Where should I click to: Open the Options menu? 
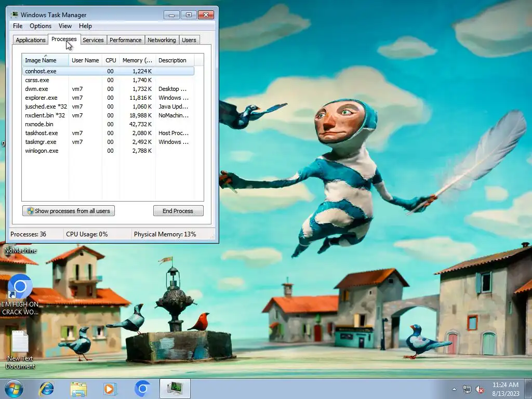(41, 26)
